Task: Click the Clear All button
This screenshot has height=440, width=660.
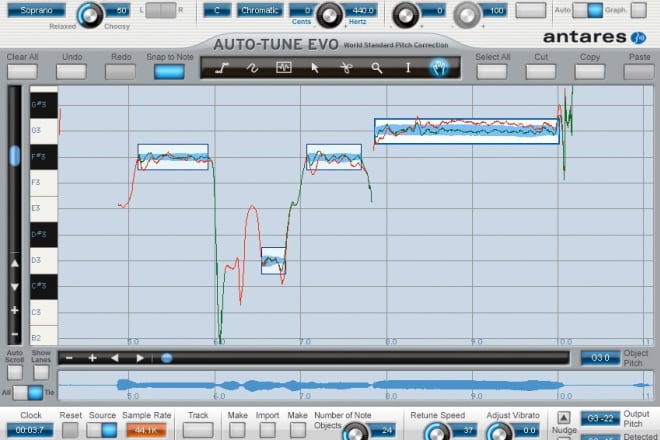Action: coord(22,72)
